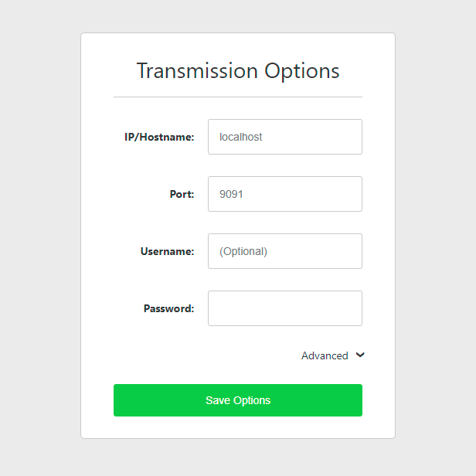
Task: Click inside the field showing 9091 placeholder
Action: [x=284, y=194]
